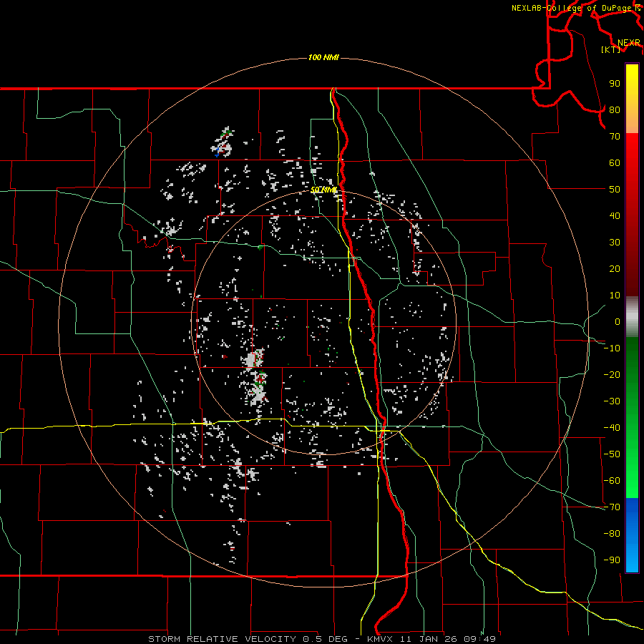Click the -30 scale value
Viewport: 644px width, 644px height.
pos(612,401)
